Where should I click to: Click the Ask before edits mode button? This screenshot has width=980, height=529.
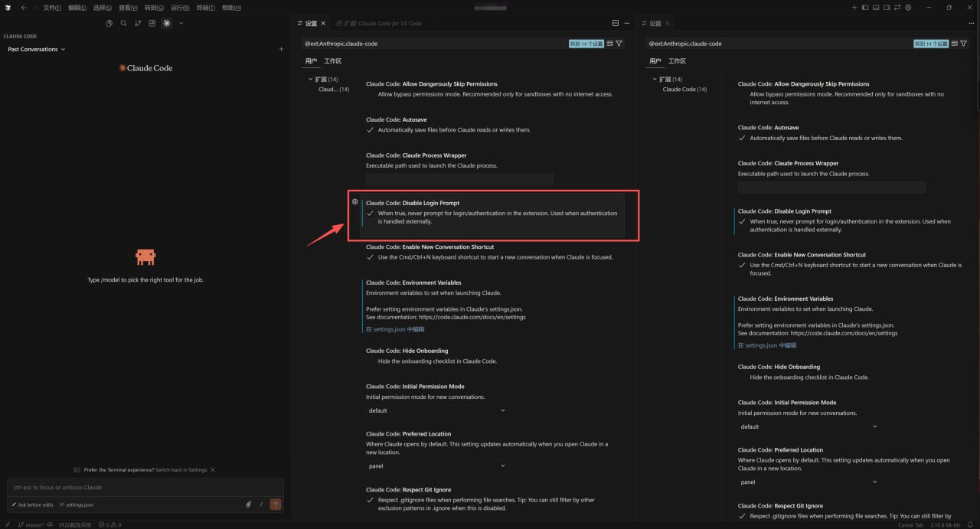[33, 505]
